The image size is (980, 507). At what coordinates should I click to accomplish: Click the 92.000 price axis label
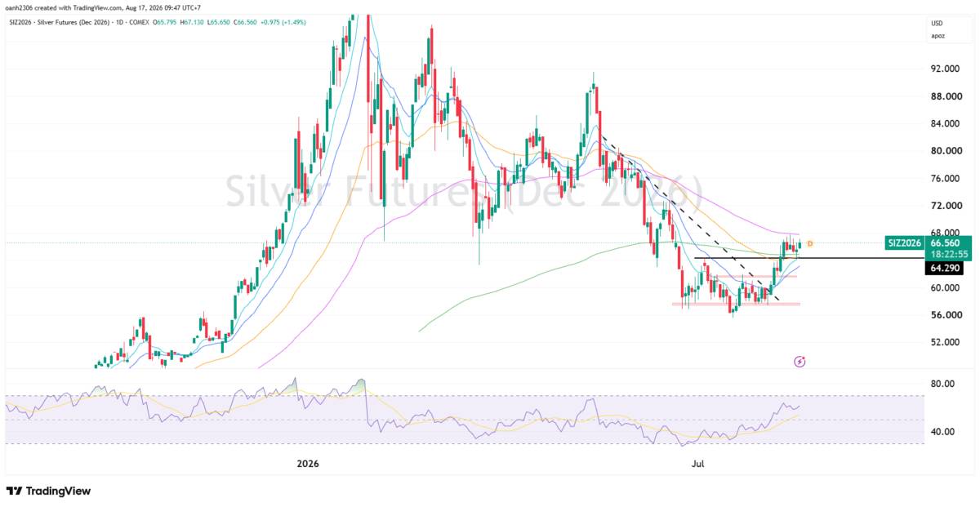[x=944, y=69]
